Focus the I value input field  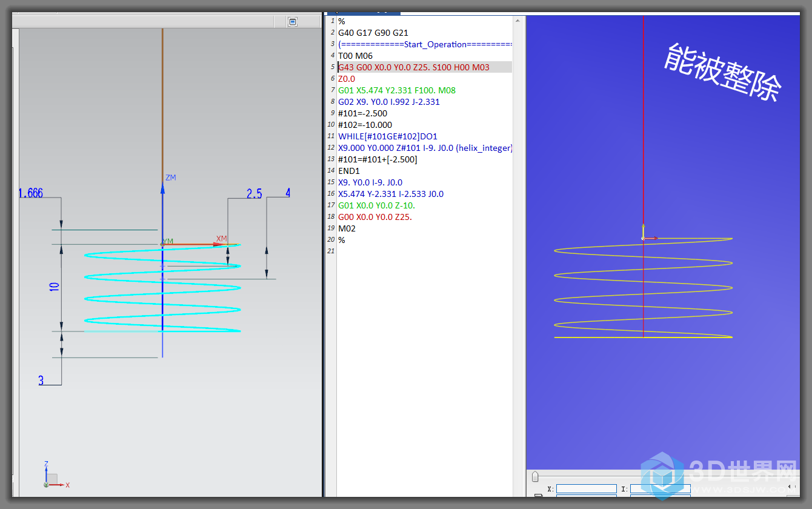coord(660,489)
